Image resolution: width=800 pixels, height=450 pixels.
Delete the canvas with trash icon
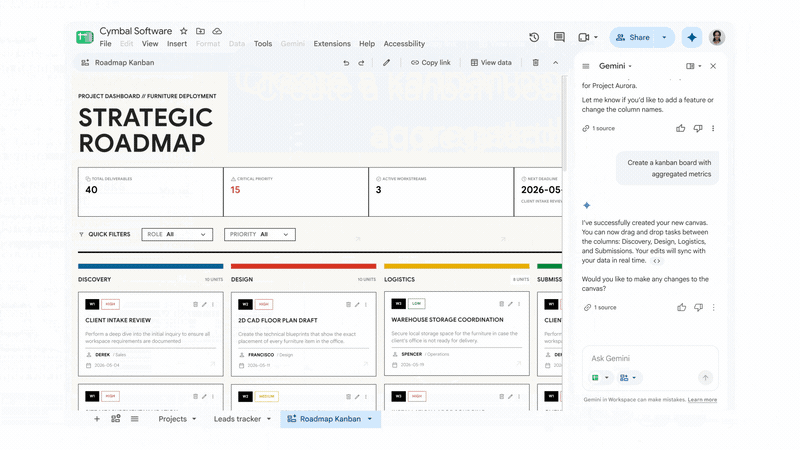point(535,63)
